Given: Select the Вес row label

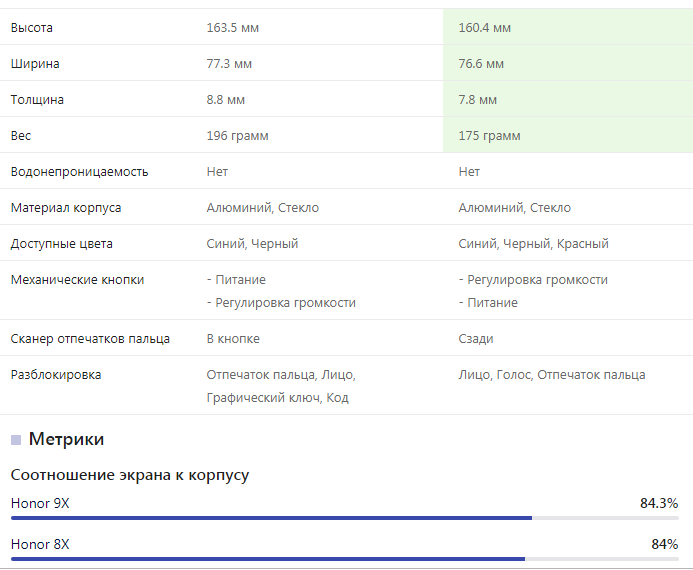Looking at the screenshot, I should click(21, 136).
